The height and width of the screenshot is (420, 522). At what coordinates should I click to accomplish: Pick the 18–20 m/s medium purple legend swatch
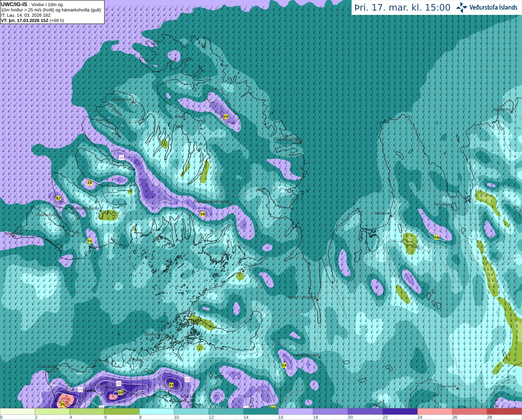coord(331,411)
